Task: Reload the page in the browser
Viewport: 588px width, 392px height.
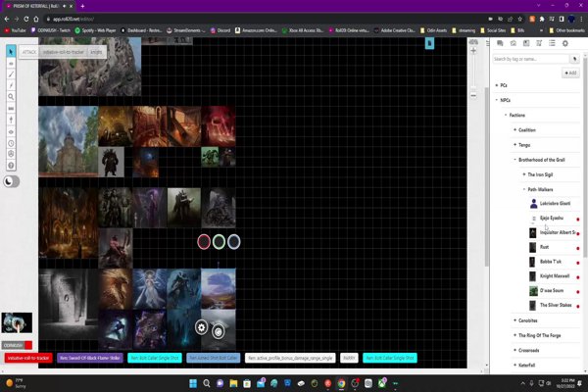Action: [25, 19]
